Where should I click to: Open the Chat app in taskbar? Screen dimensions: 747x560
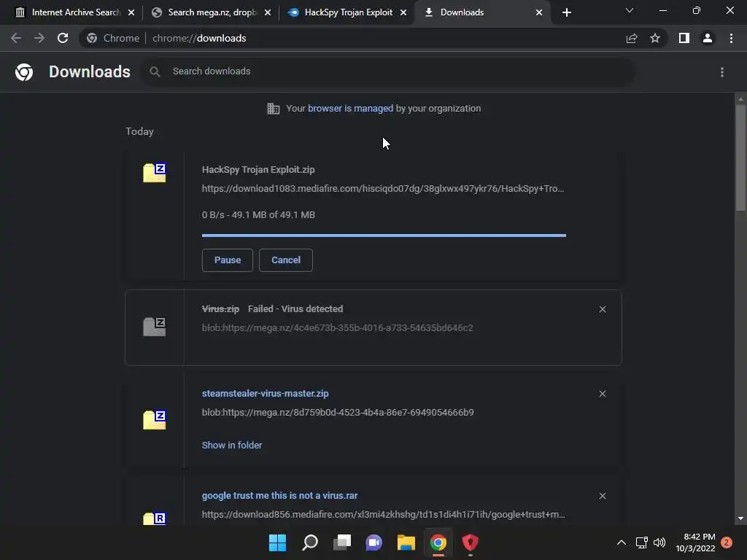pos(374,542)
